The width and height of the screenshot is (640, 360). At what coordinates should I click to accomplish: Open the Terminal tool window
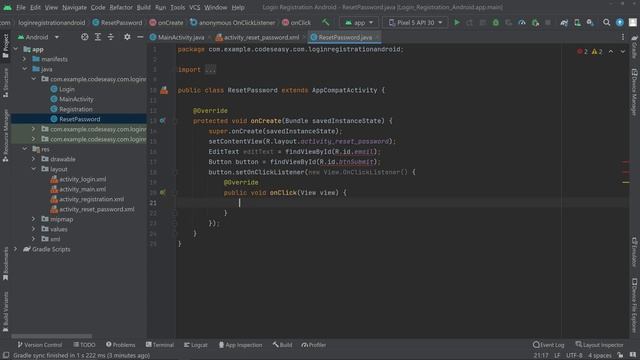160,345
